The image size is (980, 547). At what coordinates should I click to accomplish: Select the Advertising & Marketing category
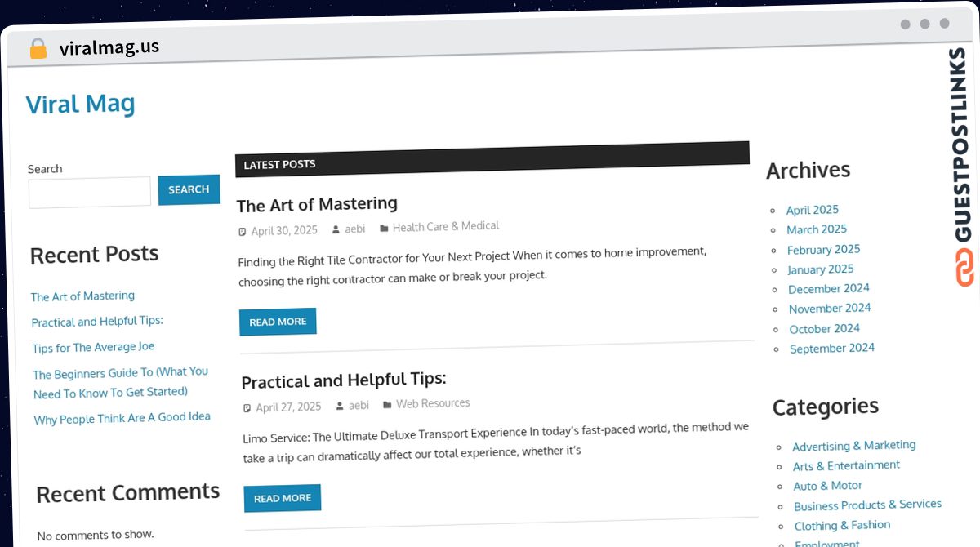click(854, 446)
